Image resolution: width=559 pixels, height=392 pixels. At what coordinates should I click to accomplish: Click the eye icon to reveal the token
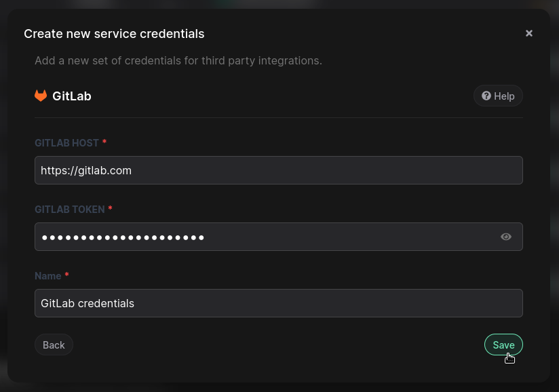(x=506, y=236)
